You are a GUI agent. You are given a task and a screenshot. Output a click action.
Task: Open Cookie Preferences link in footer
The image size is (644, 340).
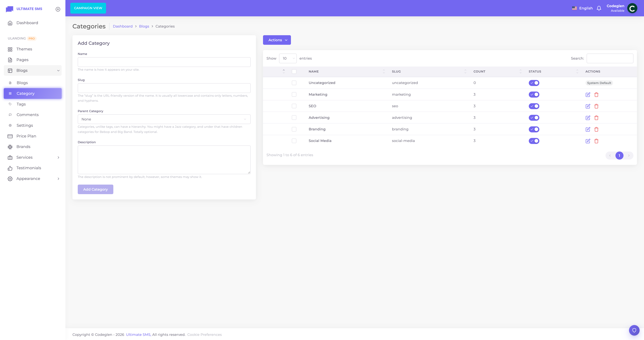[x=204, y=334]
